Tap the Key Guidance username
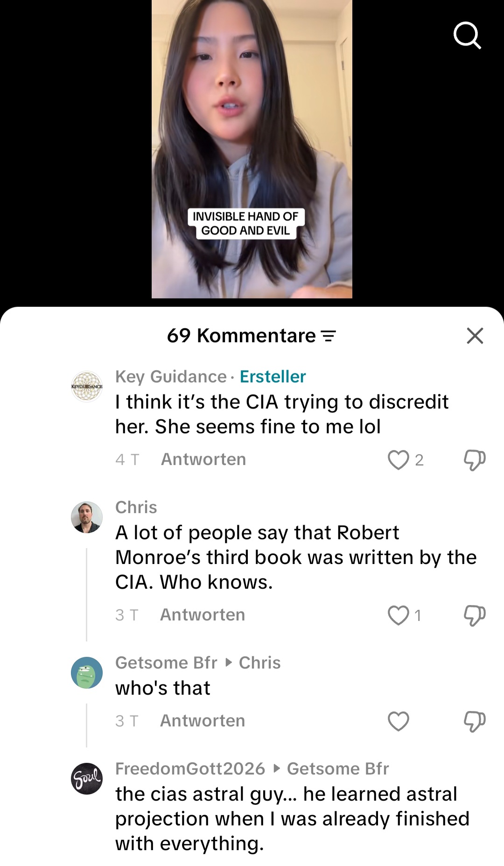This screenshot has height=866, width=504. [171, 377]
